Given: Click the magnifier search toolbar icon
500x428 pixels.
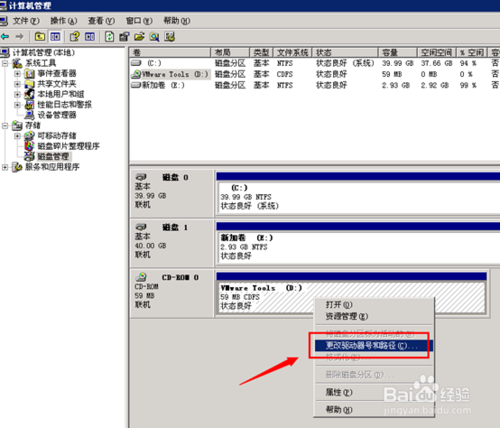Looking at the screenshot, I should pos(154,36).
